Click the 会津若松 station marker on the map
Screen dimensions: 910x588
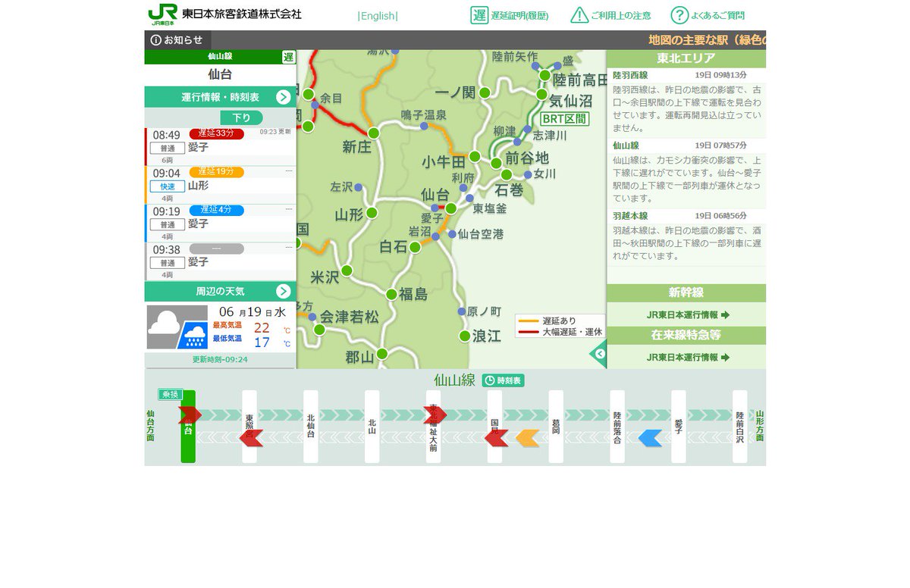(x=319, y=330)
